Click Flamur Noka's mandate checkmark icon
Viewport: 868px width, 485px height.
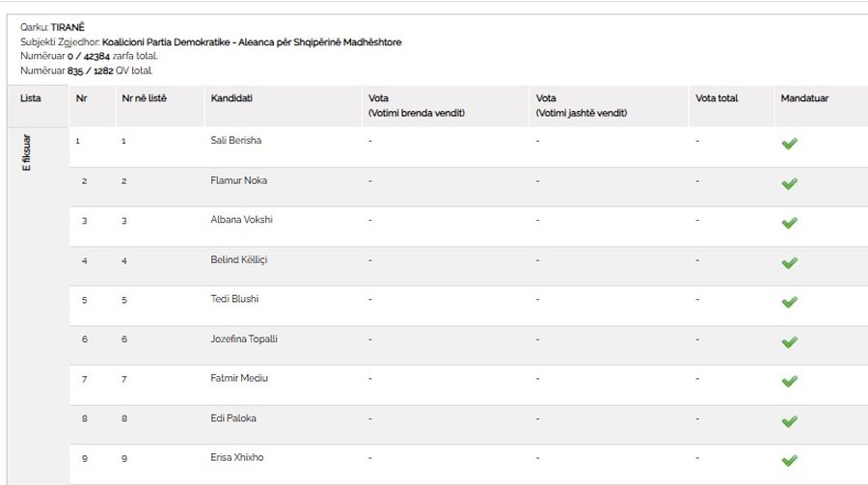789,184
